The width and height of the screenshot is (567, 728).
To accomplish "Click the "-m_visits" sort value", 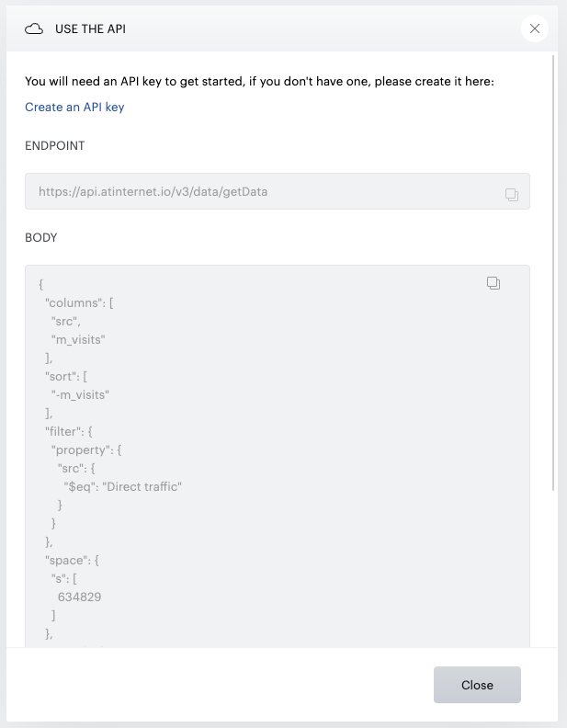I will [x=81, y=394].
